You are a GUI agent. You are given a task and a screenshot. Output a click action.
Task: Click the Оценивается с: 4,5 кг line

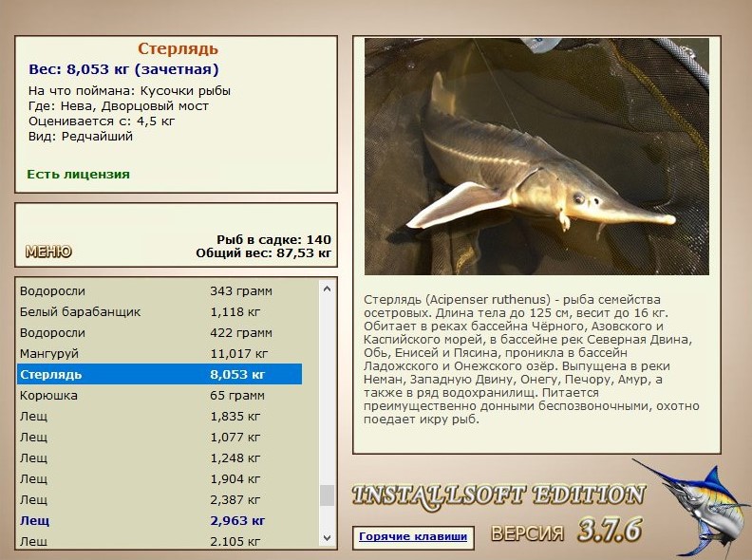tap(102, 121)
